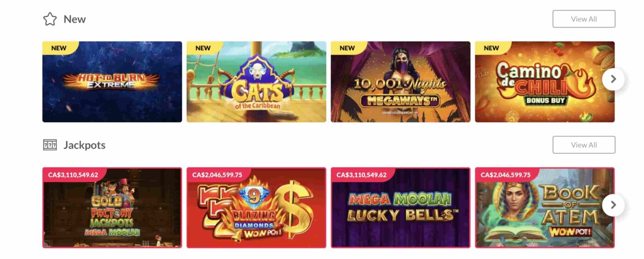Click the NEW badge on Hot to Burn Extreme
644x259 pixels.
(59, 48)
